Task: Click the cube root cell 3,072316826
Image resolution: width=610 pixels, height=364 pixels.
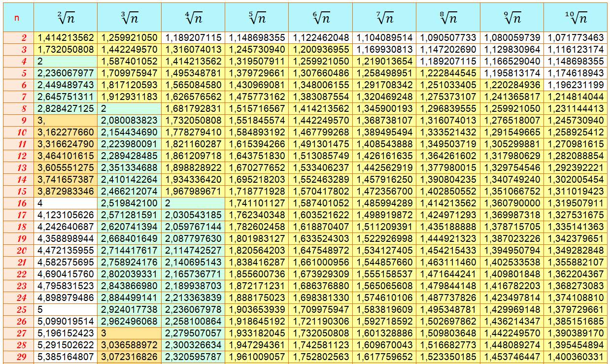Action: [129, 357]
